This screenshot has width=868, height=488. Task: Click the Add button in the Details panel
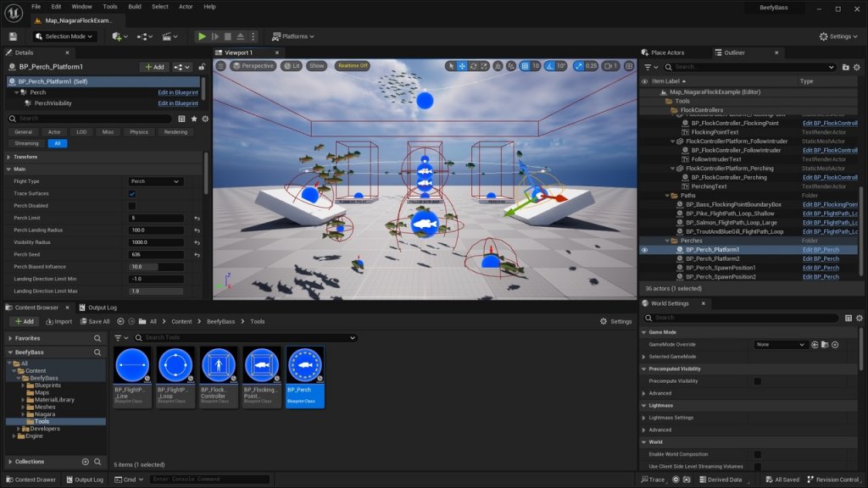(x=154, y=67)
